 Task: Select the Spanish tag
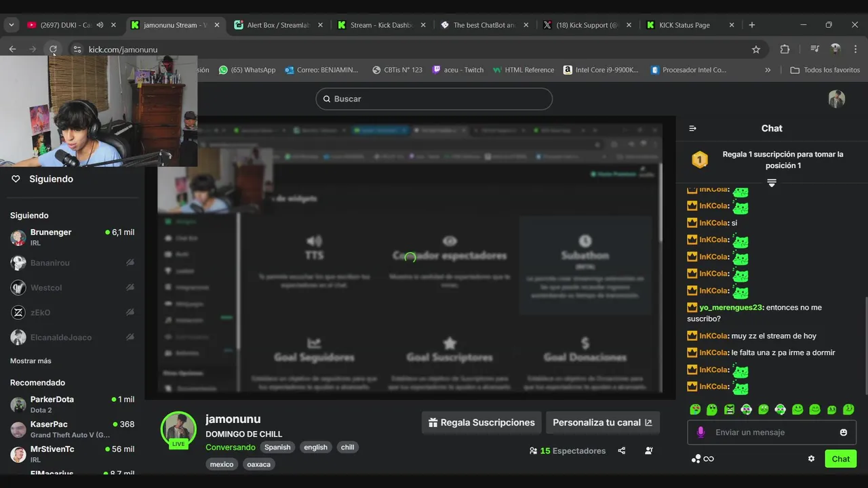click(x=277, y=447)
